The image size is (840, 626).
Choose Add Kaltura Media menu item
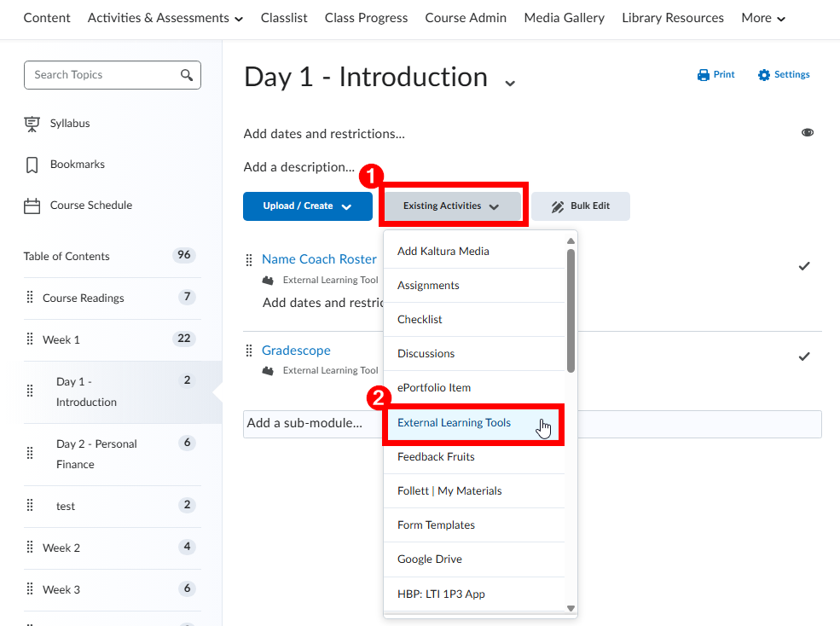(x=443, y=252)
